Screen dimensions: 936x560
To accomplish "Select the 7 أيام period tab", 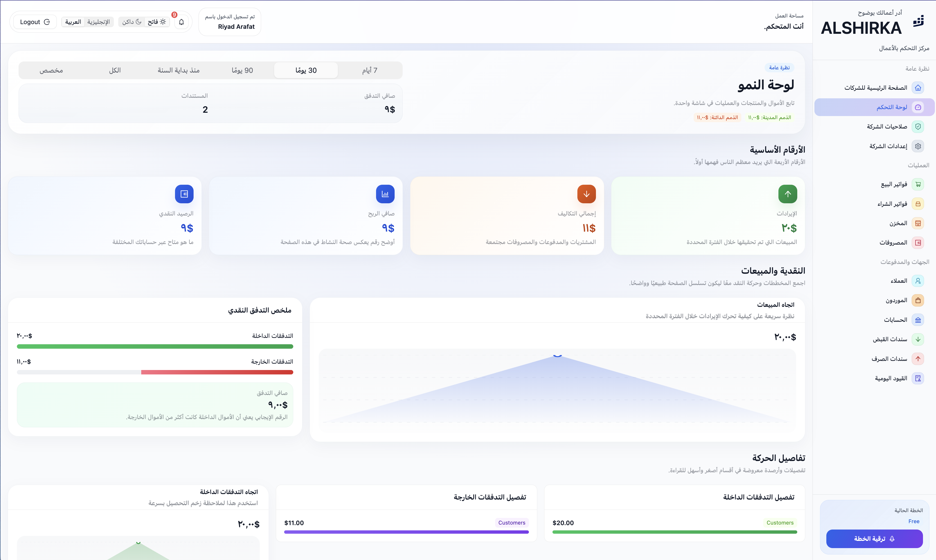I will [x=370, y=70].
